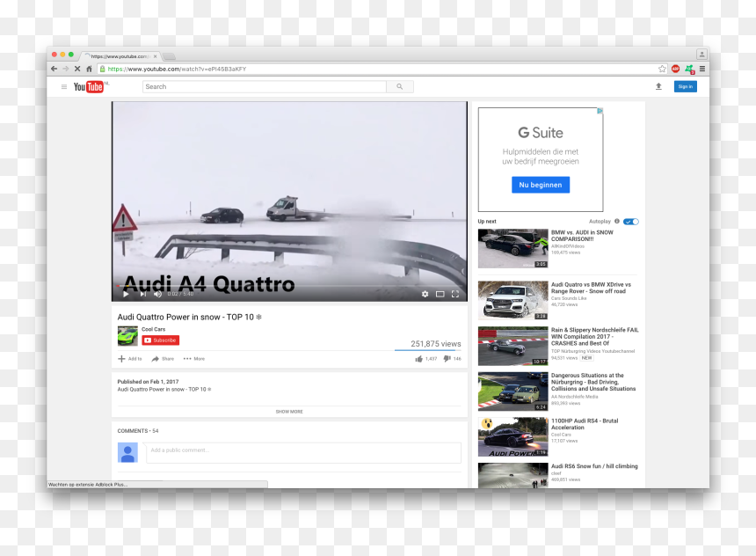
Task: Open the AA Nordschleife Media channel link
Action: tap(575, 397)
